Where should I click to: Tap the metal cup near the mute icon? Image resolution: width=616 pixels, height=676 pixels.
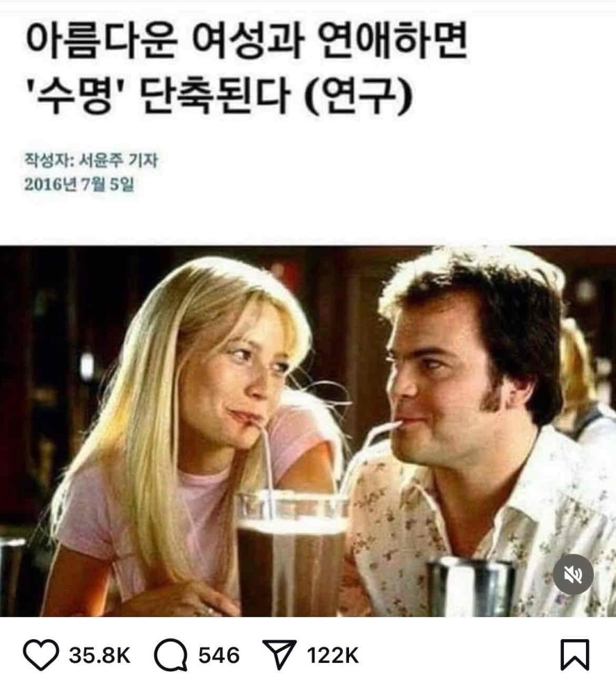click(x=473, y=587)
